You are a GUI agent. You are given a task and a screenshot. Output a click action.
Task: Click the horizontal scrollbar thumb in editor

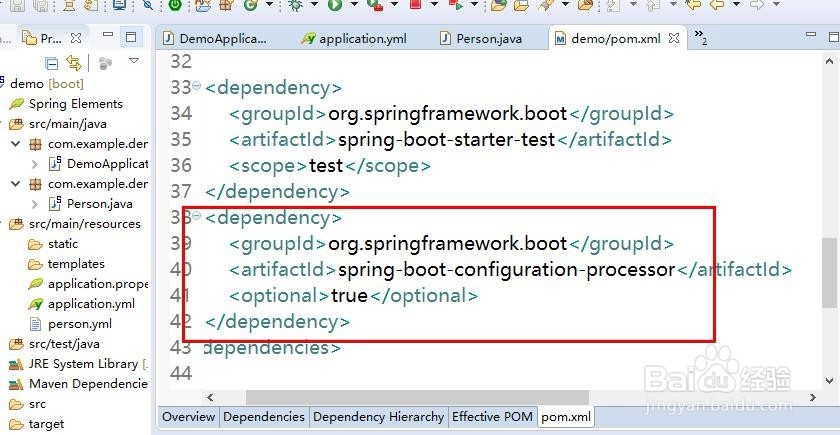coord(417,398)
